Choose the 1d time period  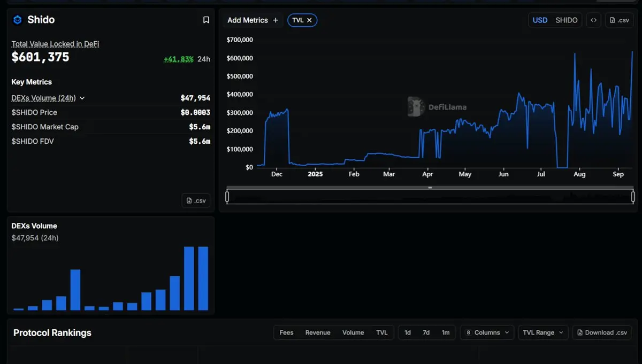(408, 332)
